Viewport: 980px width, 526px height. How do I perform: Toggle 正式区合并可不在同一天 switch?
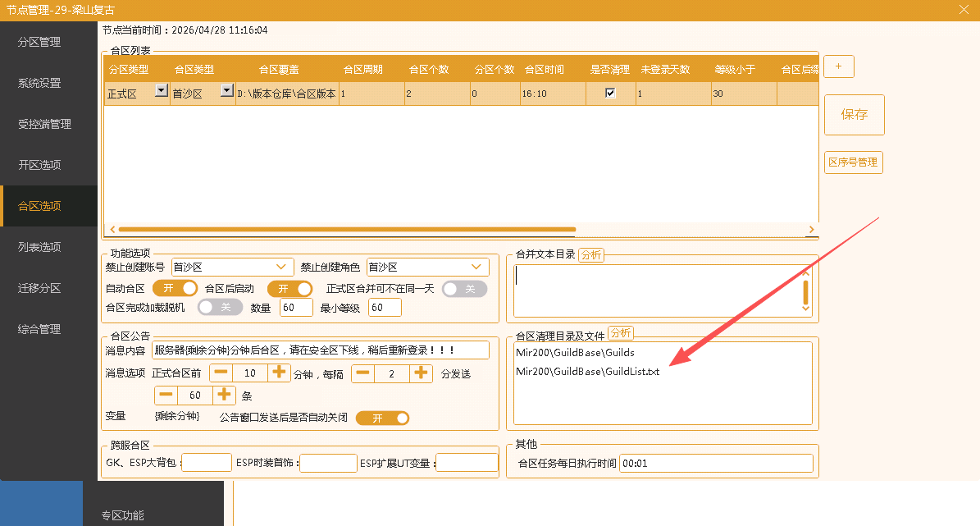coord(464,289)
